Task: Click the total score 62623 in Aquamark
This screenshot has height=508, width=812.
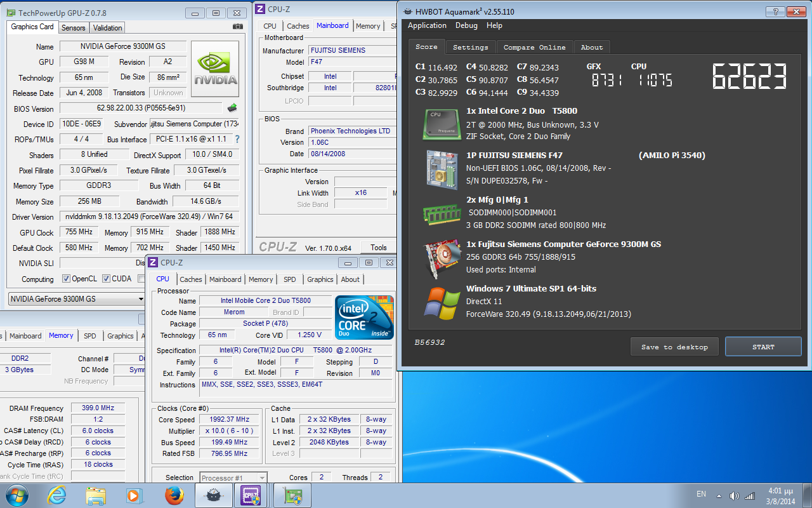Action: (x=749, y=77)
